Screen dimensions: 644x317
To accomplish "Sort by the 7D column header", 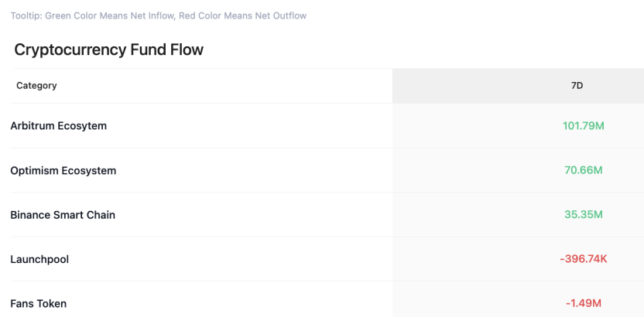I will click(576, 86).
